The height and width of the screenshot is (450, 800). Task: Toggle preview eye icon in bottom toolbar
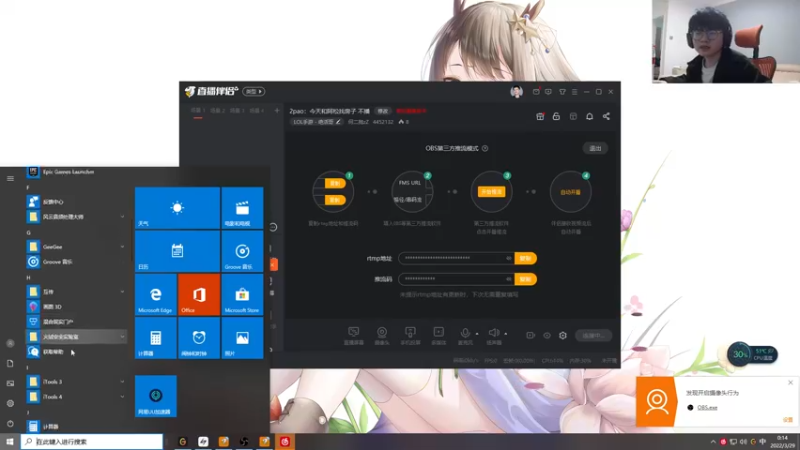pos(547,335)
